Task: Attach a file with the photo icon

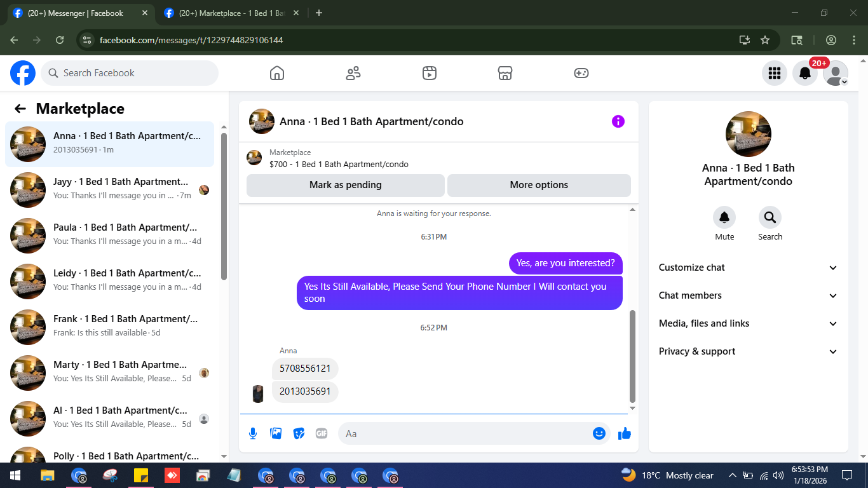Action: point(276,433)
